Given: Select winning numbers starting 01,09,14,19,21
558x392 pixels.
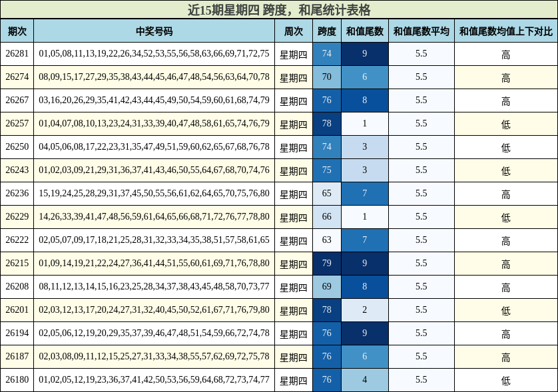Looking at the screenshot, I should point(154,264).
